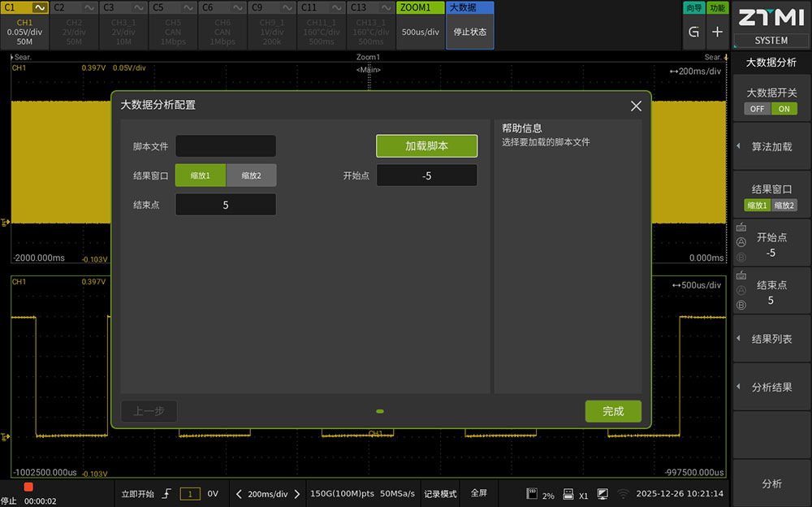Click the storage usage 2% icon

coord(533,493)
